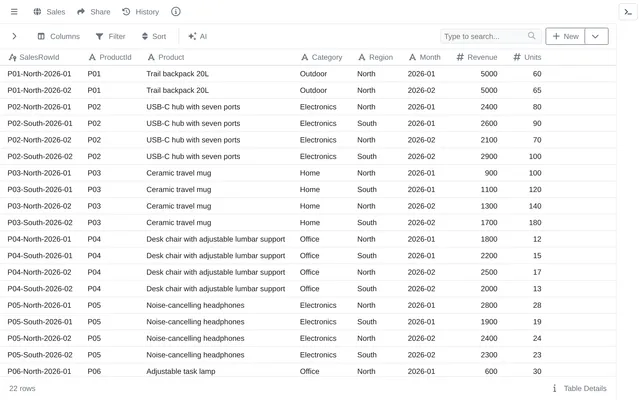Select cell P03-North-2026-02
The image size is (640, 400).
pos(39,206)
